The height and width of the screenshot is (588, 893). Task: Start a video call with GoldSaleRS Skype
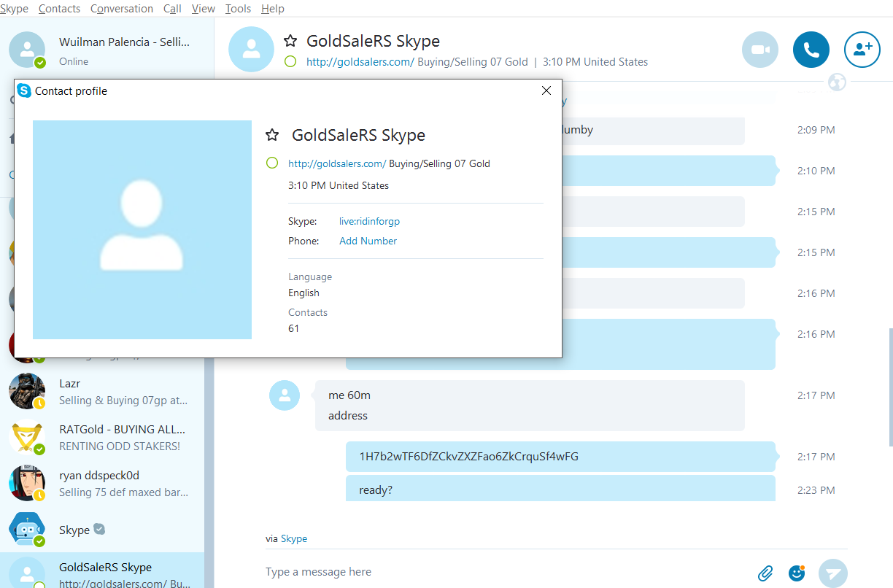click(x=761, y=50)
